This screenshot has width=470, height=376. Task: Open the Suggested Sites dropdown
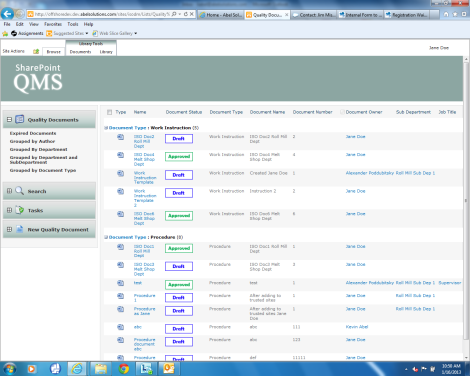point(87,33)
